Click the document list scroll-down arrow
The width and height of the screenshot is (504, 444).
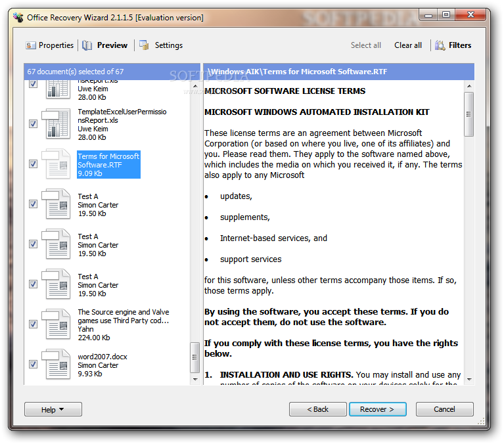pyautogui.click(x=195, y=380)
